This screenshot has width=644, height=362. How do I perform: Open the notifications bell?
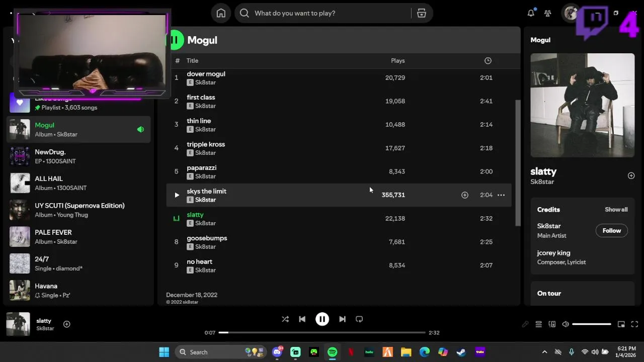pyautogui.click(x=531, y=13)
